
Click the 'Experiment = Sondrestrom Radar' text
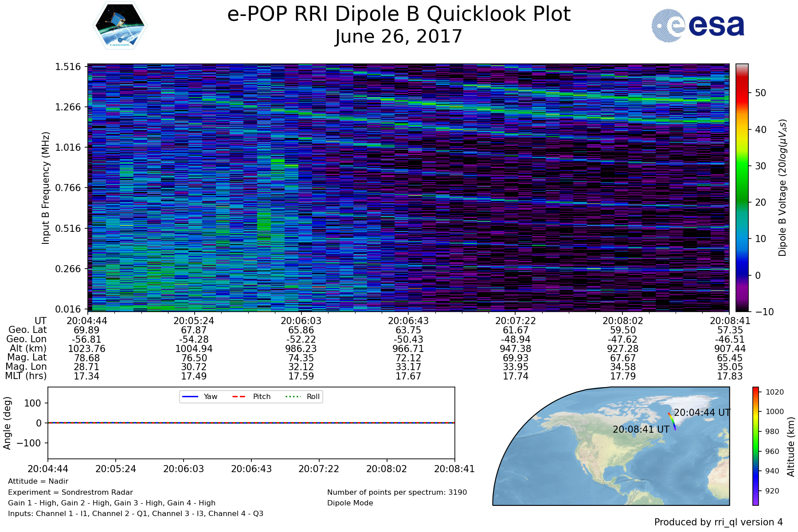(x=70, y=492)
